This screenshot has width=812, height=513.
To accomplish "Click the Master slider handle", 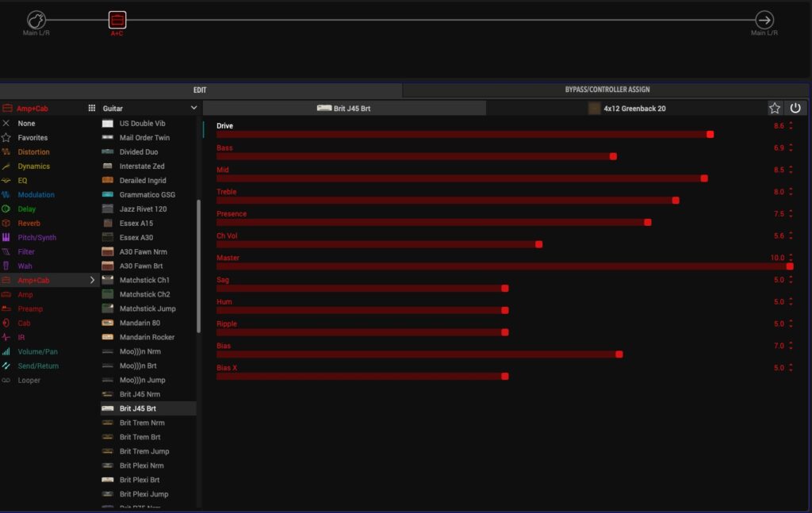I will pyautogui.click(x=789, y=266).
